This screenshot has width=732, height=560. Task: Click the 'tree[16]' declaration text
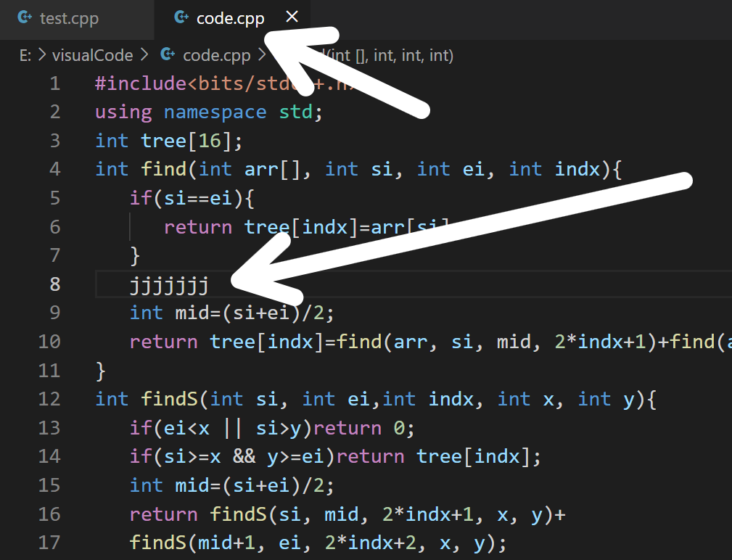pyautogui.click(x=186, y=141)
